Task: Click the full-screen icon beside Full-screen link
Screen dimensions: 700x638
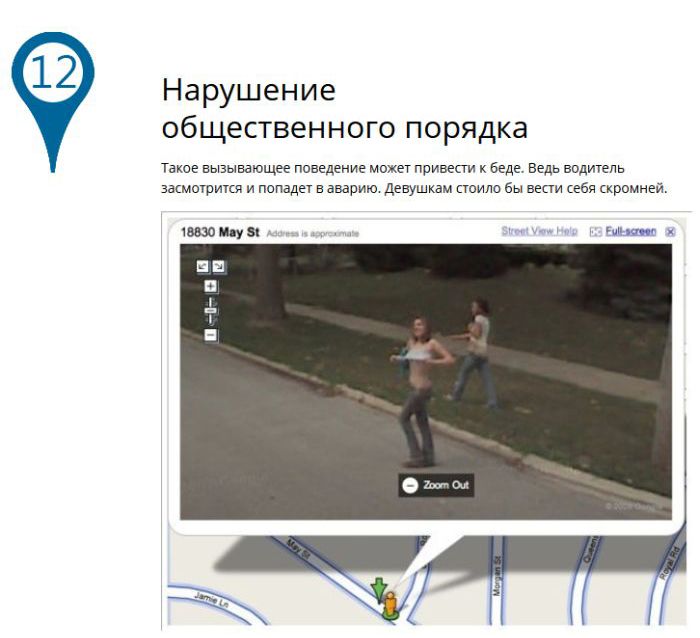Action: [595, 232]
